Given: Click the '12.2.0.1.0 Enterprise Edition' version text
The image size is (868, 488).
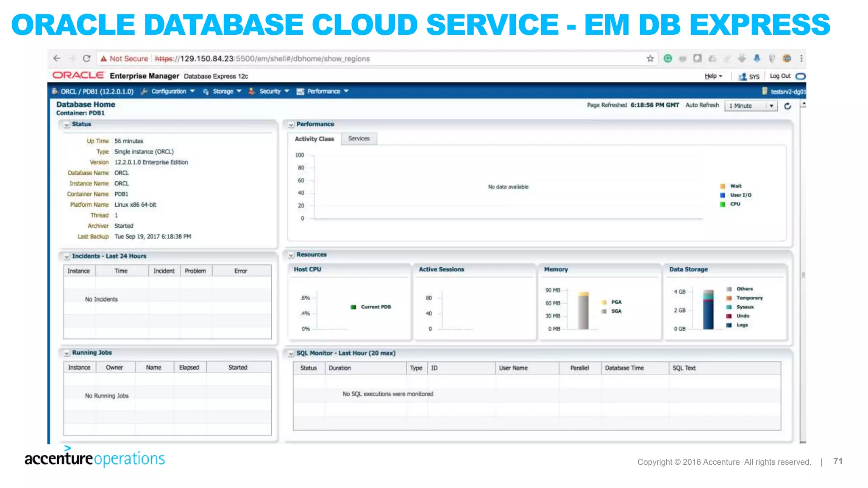Looking at the screenshot, I should tap(151, 163).
